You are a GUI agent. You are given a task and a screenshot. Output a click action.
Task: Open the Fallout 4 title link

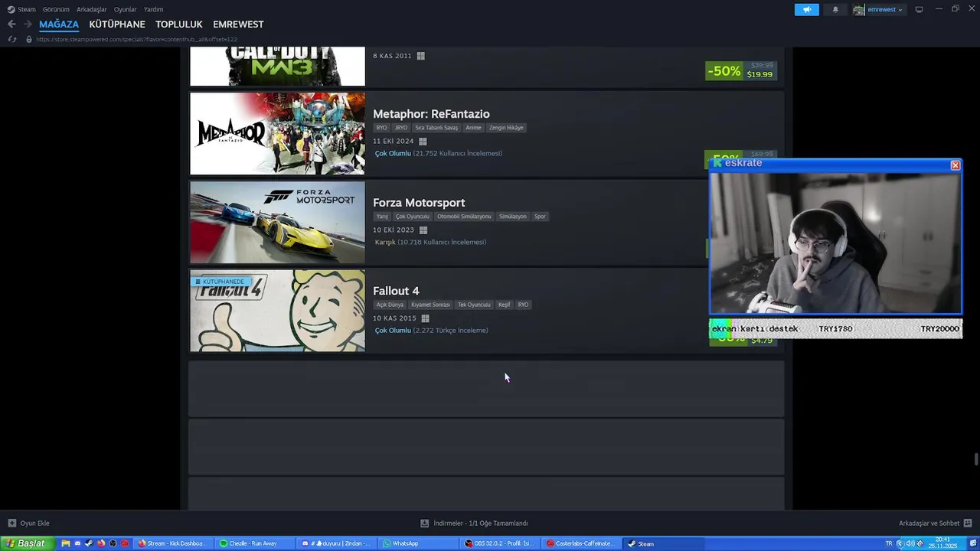point(396,291)
